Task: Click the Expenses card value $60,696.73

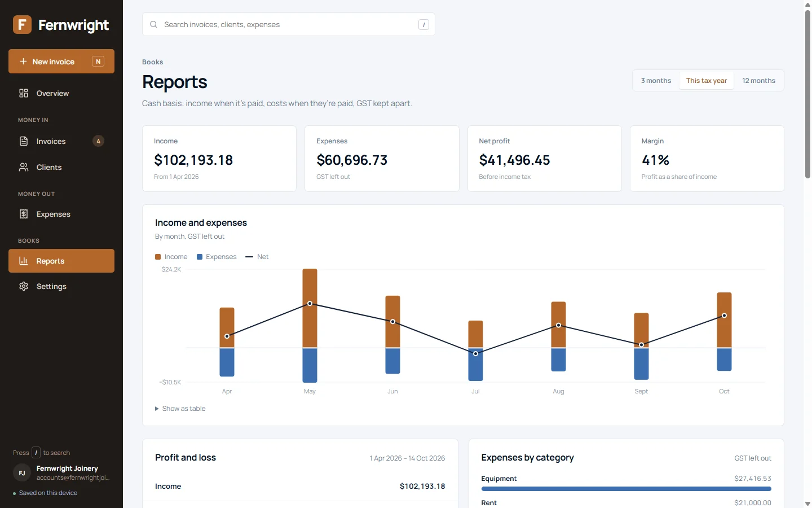Action: pyautogui.click(x=352, y=160)
